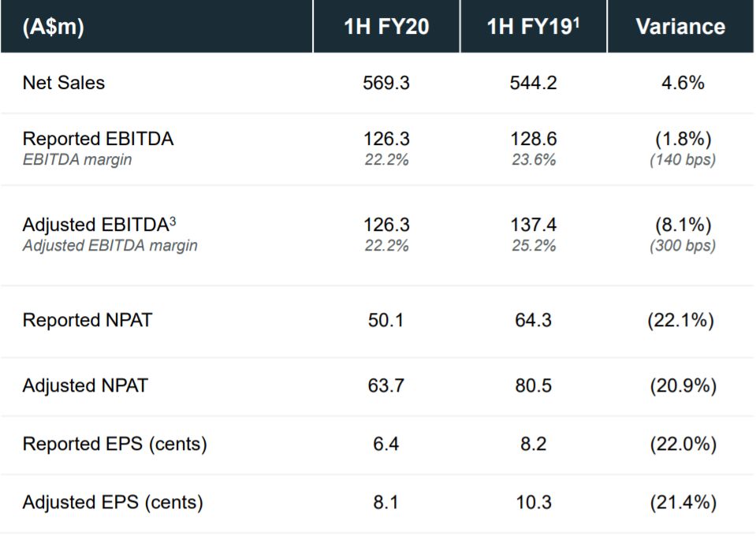Select the 1H FY20 column header

(x=386, y=27)
